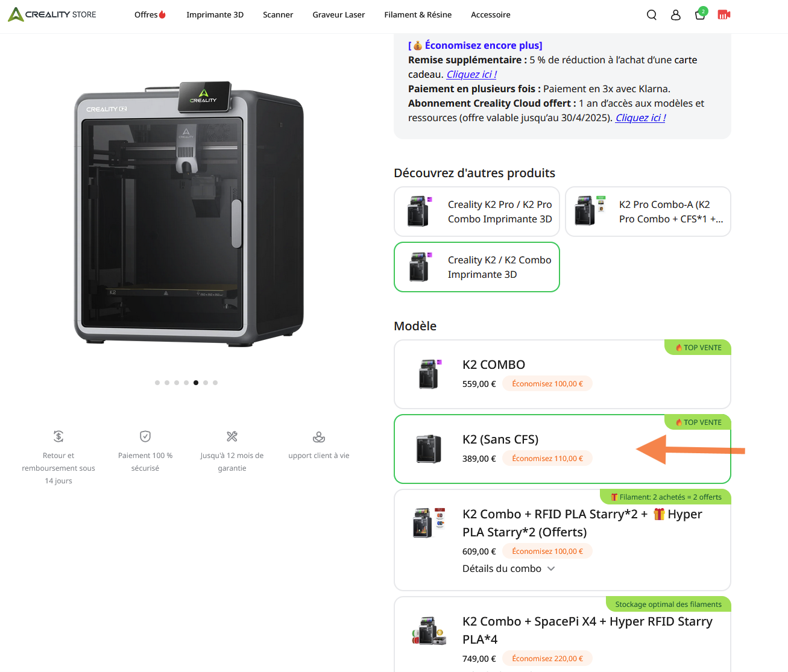Click the Creality Cloud Cliquez ici link

[x=640, y=118]
